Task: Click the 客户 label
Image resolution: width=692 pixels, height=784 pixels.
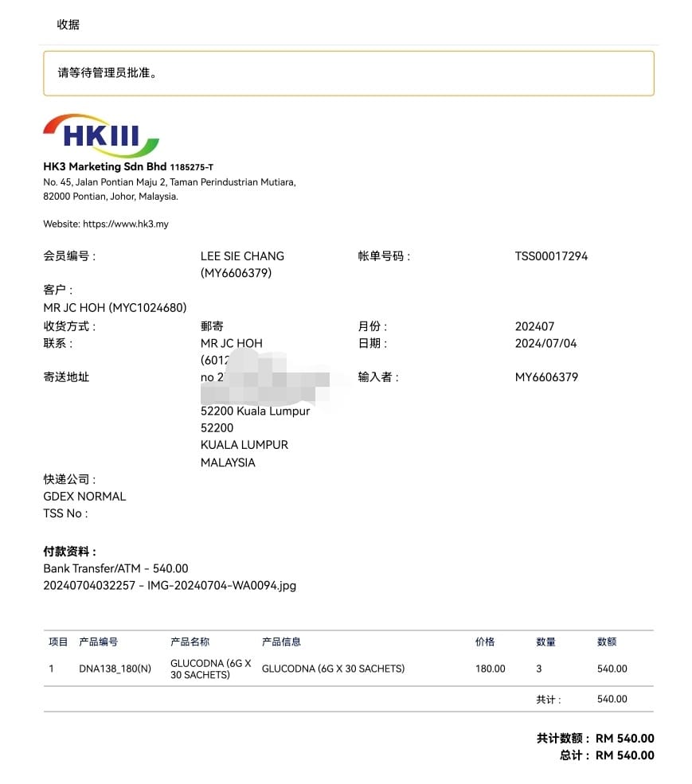Action: point(57,290)
